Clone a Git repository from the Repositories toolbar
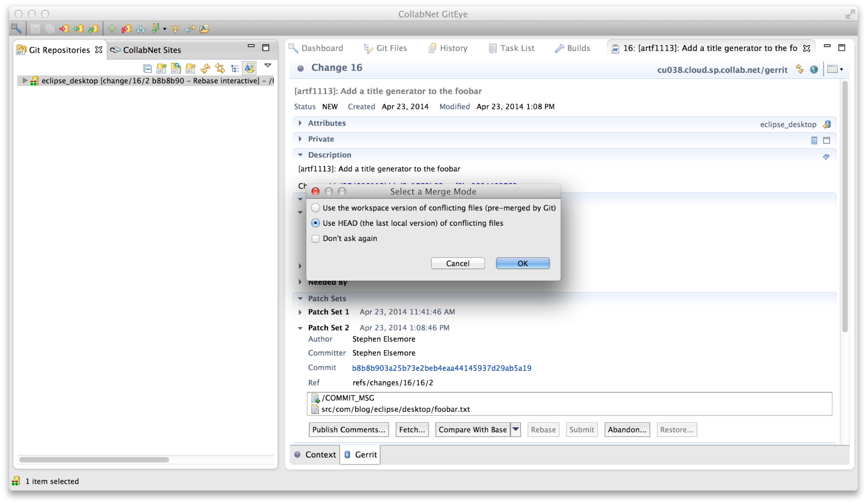This screenshot has height=504, width=867. (x=176, y=68)
